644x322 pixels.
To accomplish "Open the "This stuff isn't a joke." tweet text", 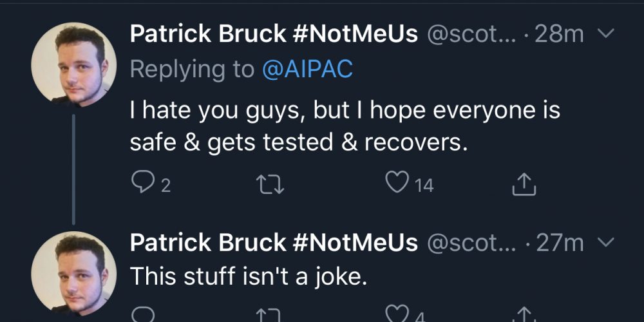I will pyautogui.click(x=249, y=276).
